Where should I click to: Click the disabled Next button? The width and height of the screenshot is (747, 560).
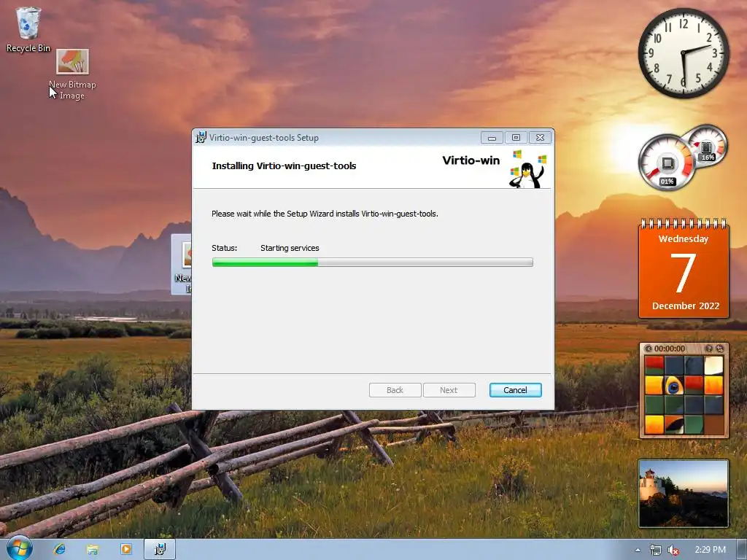pyautogui.click(x=449, y=390)
